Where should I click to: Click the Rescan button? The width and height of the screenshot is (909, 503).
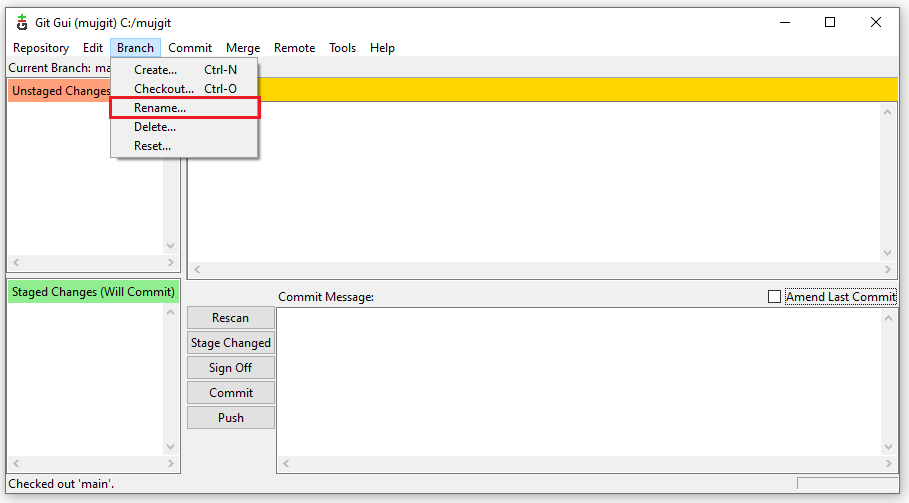pos(231,318)
